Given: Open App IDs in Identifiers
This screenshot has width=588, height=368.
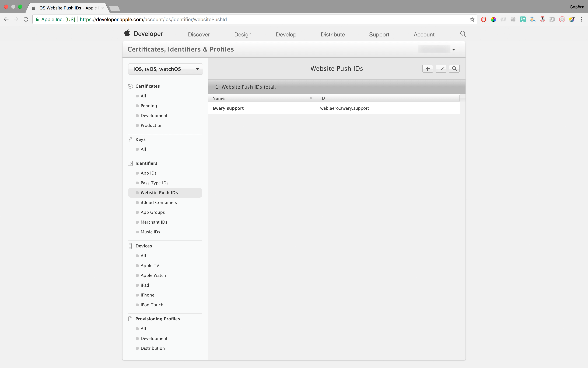Looking at the screenshot, I should click(x=148, y=173).
